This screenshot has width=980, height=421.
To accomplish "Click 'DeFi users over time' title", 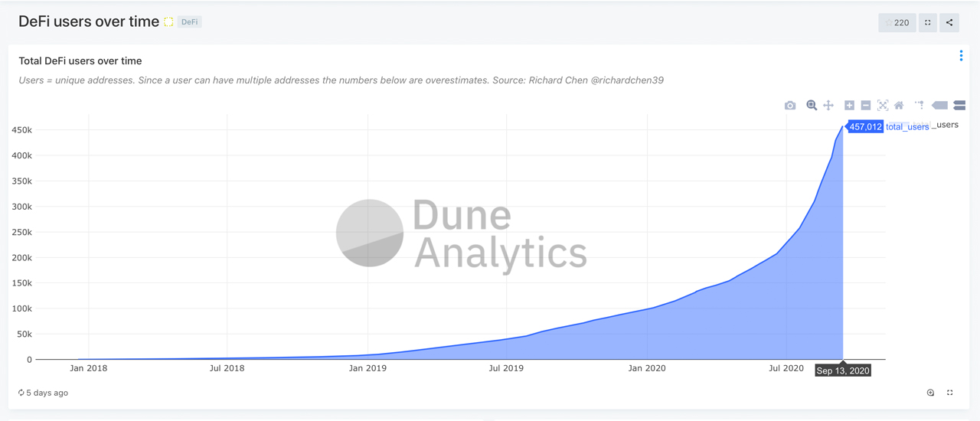I will [x=89, y=22].
